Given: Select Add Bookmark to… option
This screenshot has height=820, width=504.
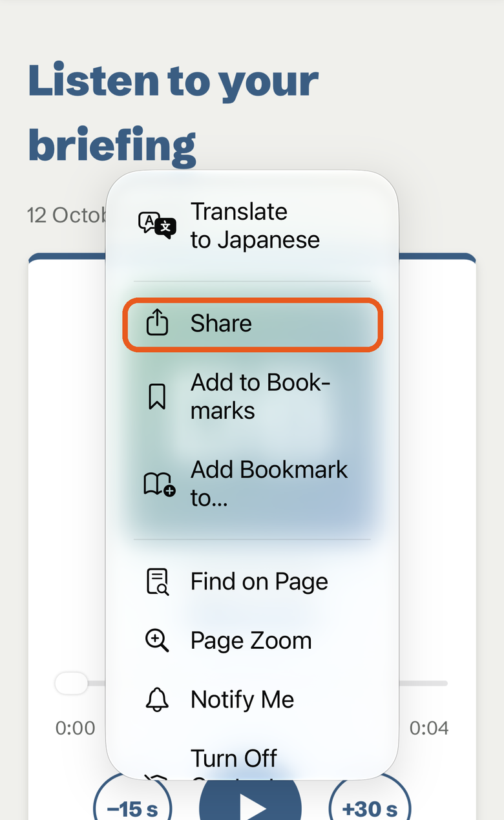Looking at the screenshot, I should (x=252, y=484).
